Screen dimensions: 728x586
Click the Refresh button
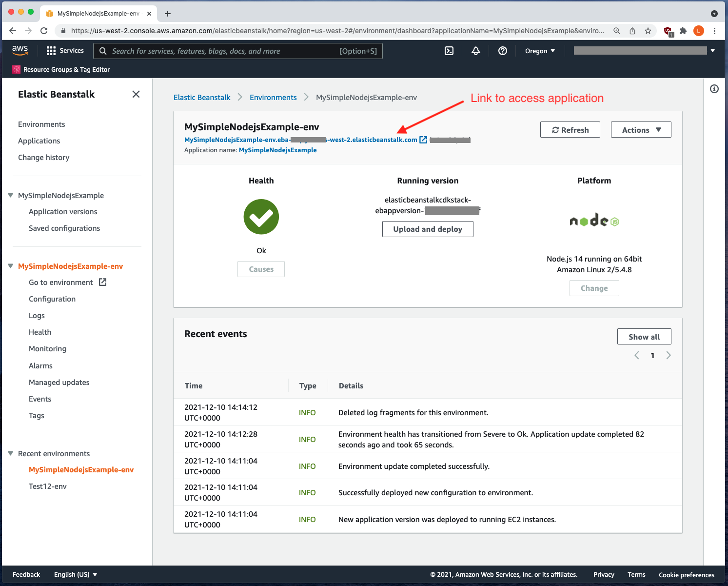pos(570,130)
